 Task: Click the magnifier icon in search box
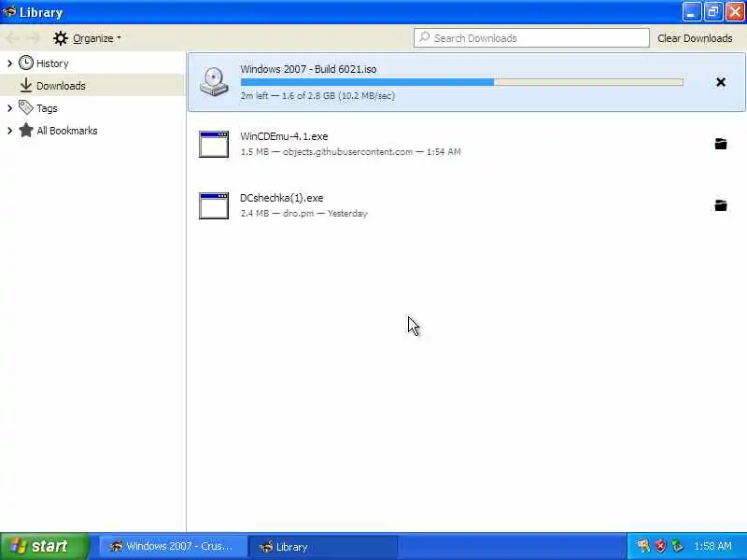tap(424, 37)
